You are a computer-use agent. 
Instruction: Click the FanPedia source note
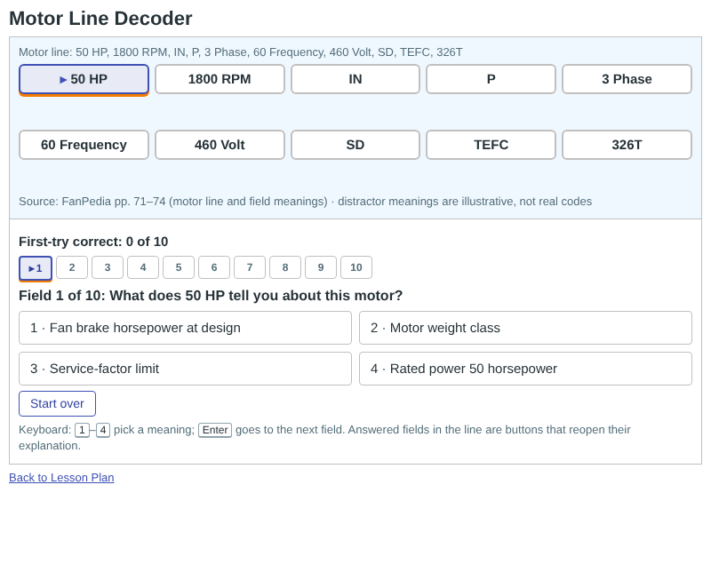305,201
